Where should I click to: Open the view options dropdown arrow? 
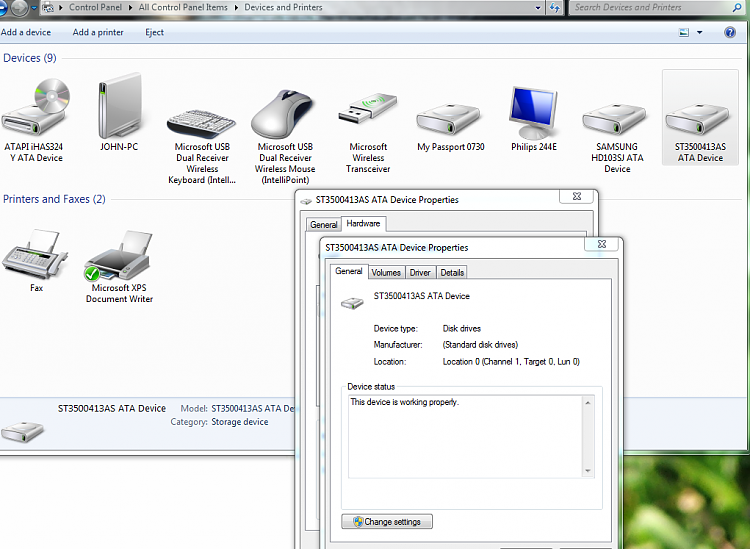coord(700,33)
